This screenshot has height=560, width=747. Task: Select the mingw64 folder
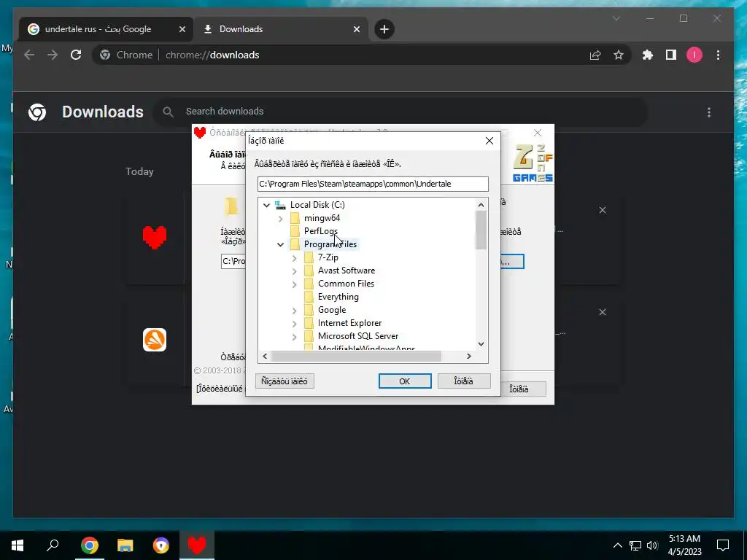tap(322, 218)
